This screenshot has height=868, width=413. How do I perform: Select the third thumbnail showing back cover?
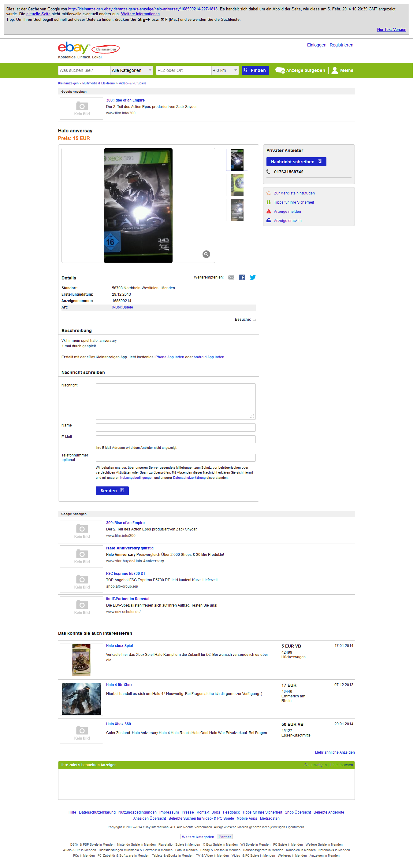coord(237,210)
